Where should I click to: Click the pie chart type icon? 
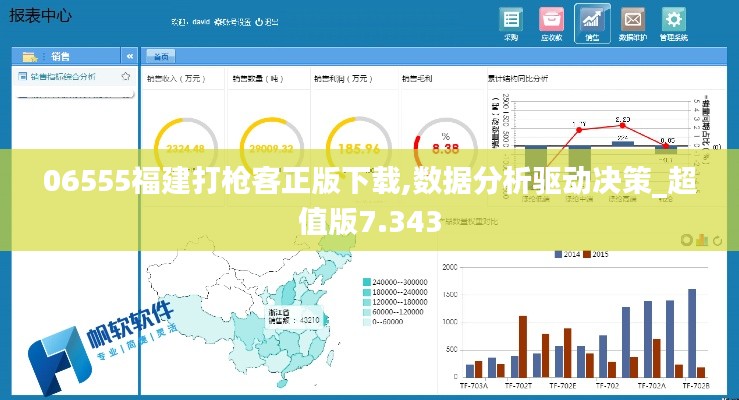click(x=685, y=240)
